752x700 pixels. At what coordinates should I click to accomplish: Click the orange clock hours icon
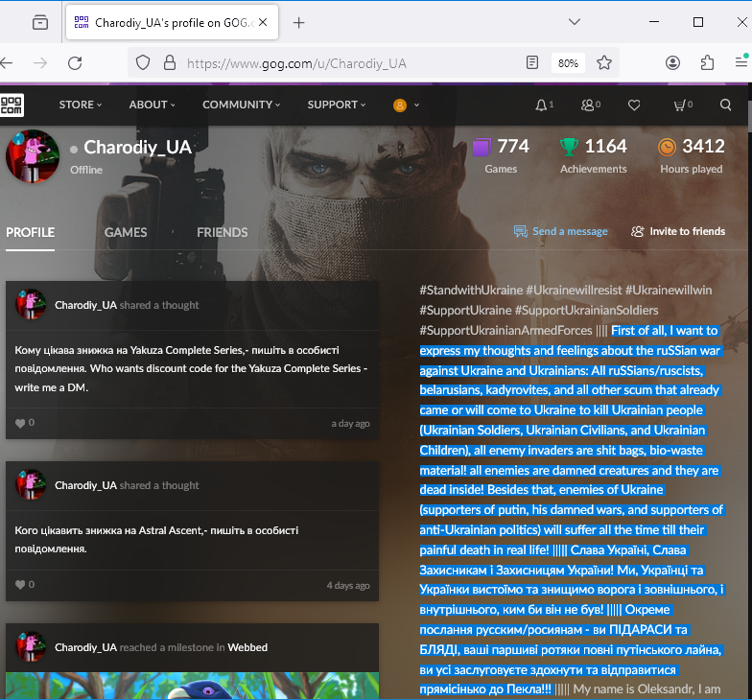[668, 148]
